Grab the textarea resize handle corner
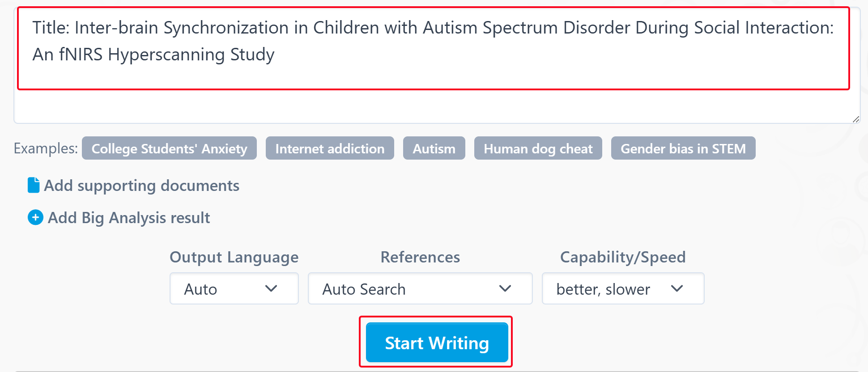Viewport: 868px width, 372px height. (855, 119)
